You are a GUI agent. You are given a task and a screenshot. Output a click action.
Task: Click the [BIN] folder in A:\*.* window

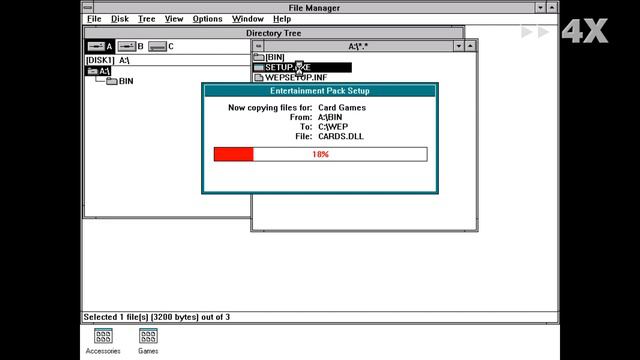click(x=269, y=57)
